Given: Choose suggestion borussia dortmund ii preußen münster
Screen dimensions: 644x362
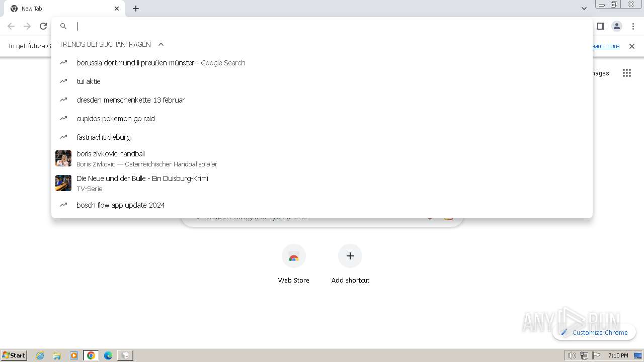Looking at the screenshot, I should tap(322, 63).
